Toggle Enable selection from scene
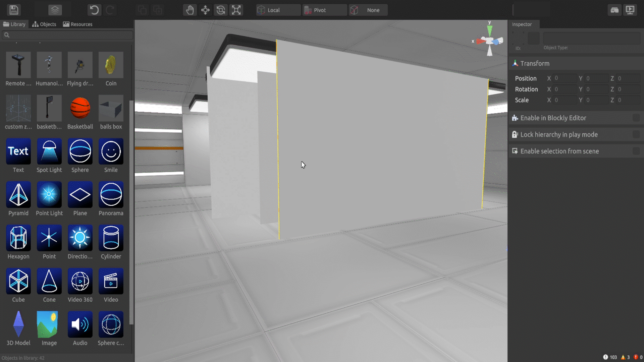The height and width of the screenshot is (362, 644). point(636,151)
